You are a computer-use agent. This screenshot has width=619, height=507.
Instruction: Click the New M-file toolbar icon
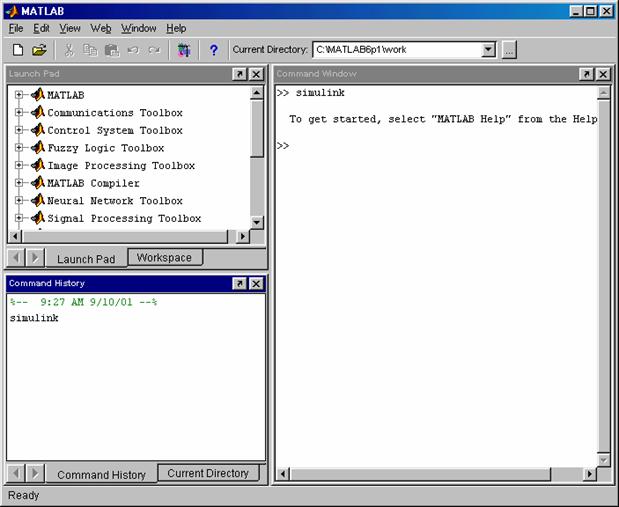18,50
